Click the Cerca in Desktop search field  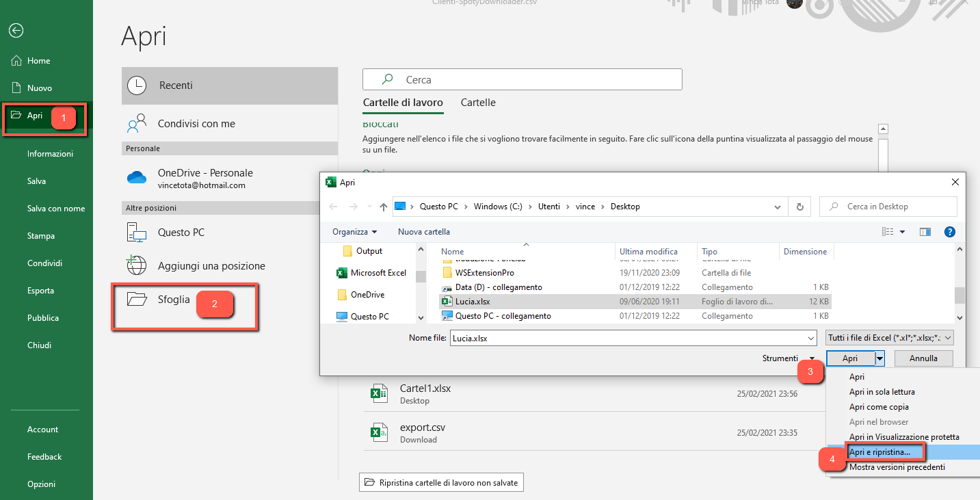coord(888,207)
